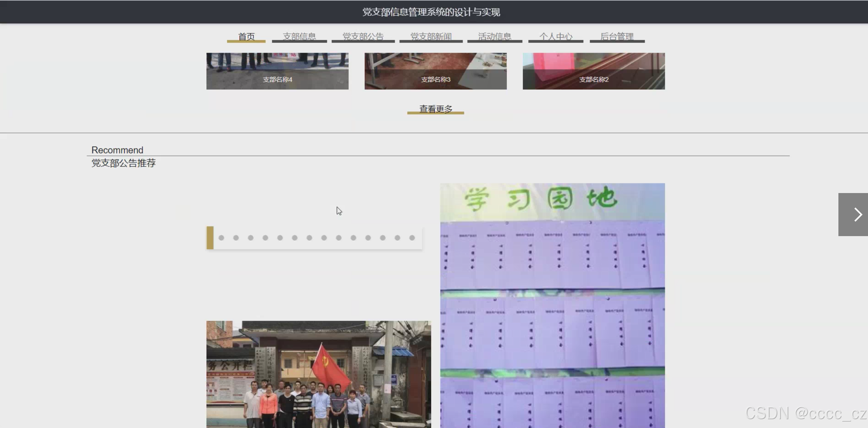Click the first dot in dotted row
The height and width of the screenshot is (428, 868).
221,238
